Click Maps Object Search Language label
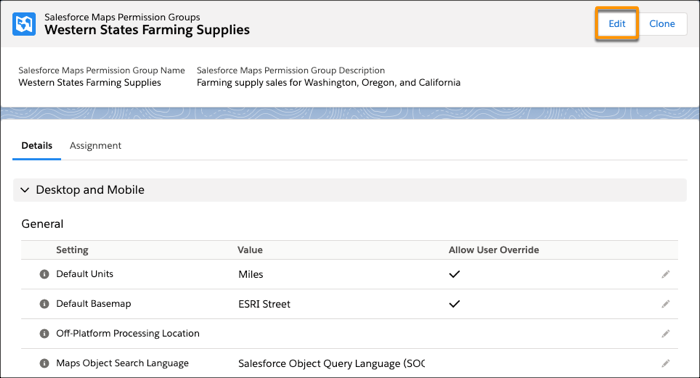Image resolution: width=700 pixels, height=378 pixels. [122, 363]
